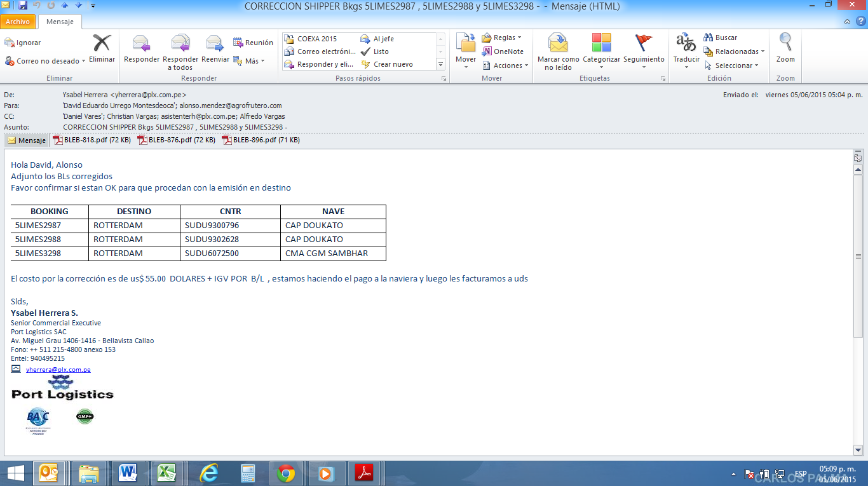Click the yherrera@plx.com.pe email link
Image resolution: width=868 pixels, height=488 pixels.
coord(58,369)
